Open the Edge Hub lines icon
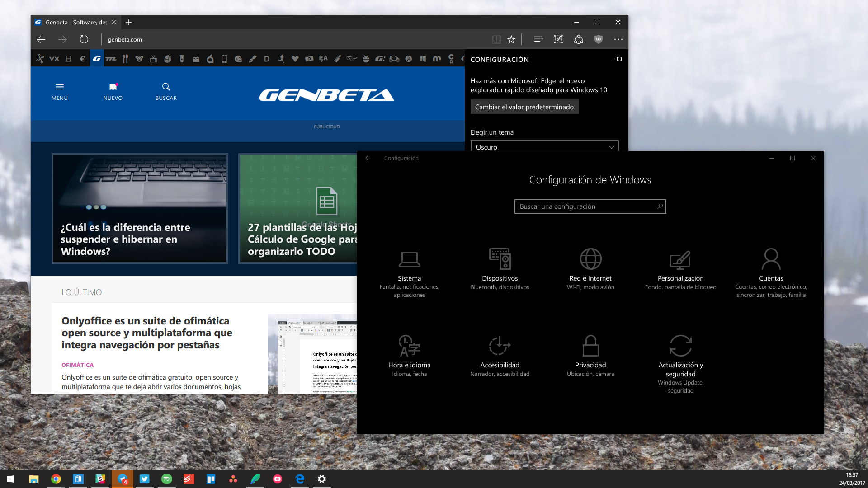This screenshot has height=488, width=868. click(x=538, y=39)
